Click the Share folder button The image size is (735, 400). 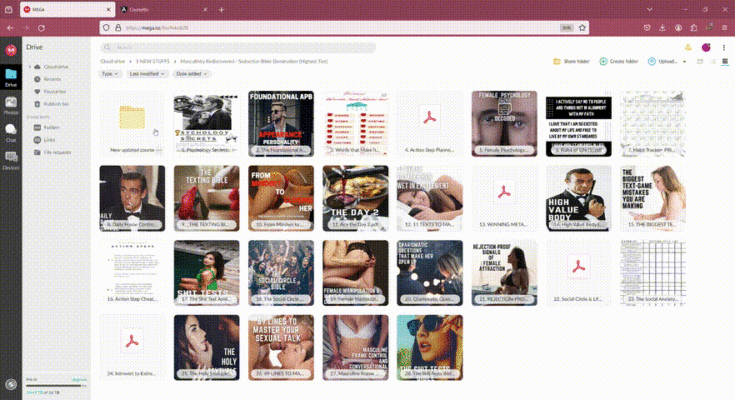(x=570, y=62)
